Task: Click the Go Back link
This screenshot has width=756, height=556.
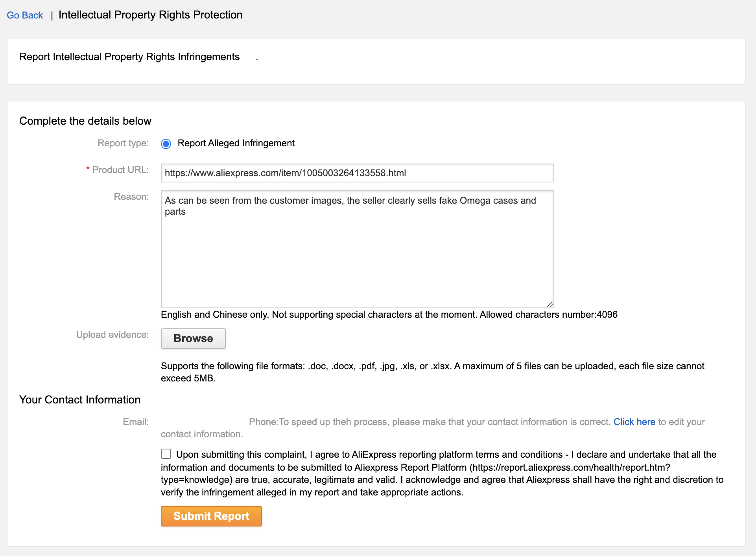Action: click(25, 15)
